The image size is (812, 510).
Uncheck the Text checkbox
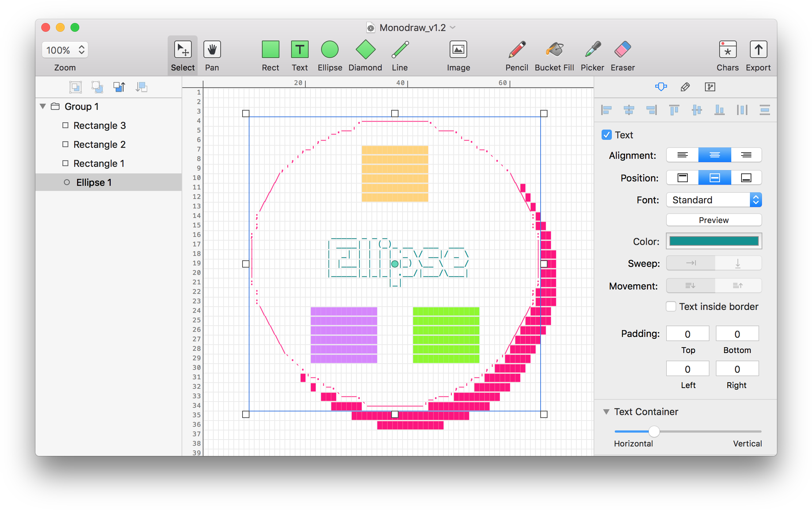pos(607,135)
